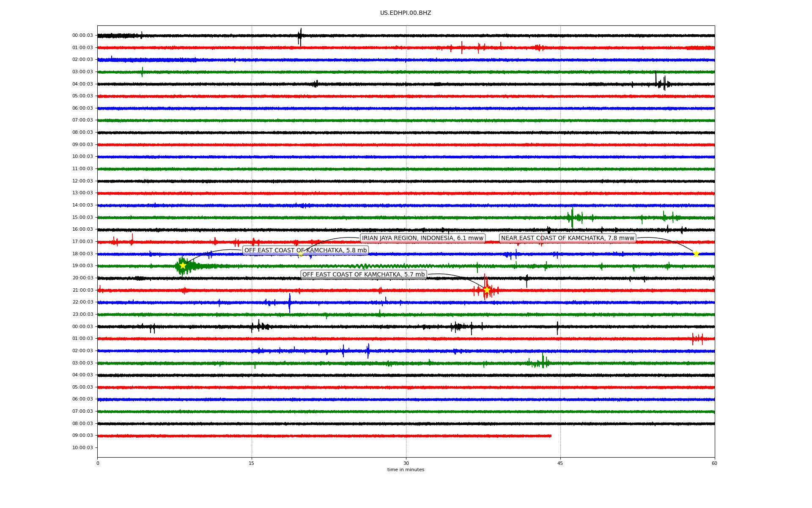This screenshot has width=812, height=508.
Task: Click the green burst on the 15:00:03 trace
Action: click(x=572, y=218)
